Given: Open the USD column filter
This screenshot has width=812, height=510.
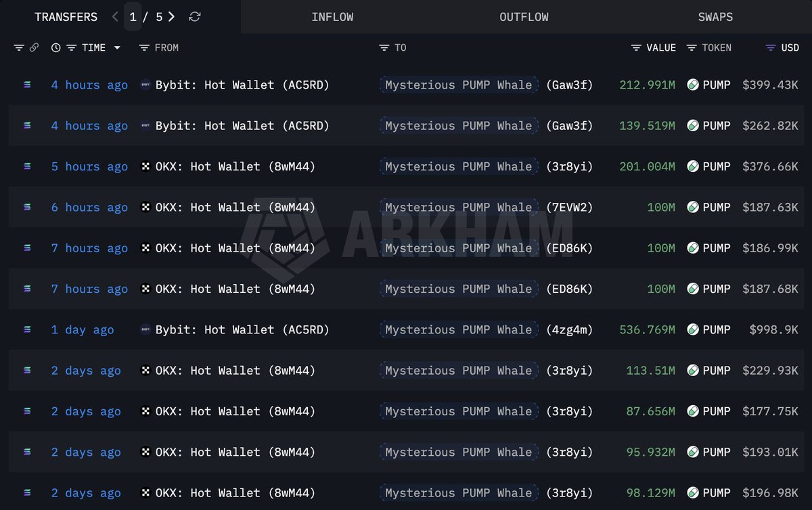Looking at the screenshot, I should [x=771, y=48].
